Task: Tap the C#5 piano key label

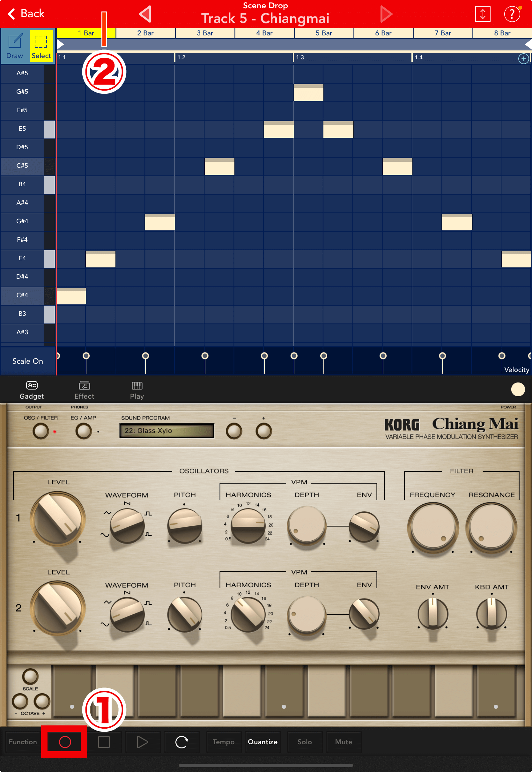Action: coord(22,166)
